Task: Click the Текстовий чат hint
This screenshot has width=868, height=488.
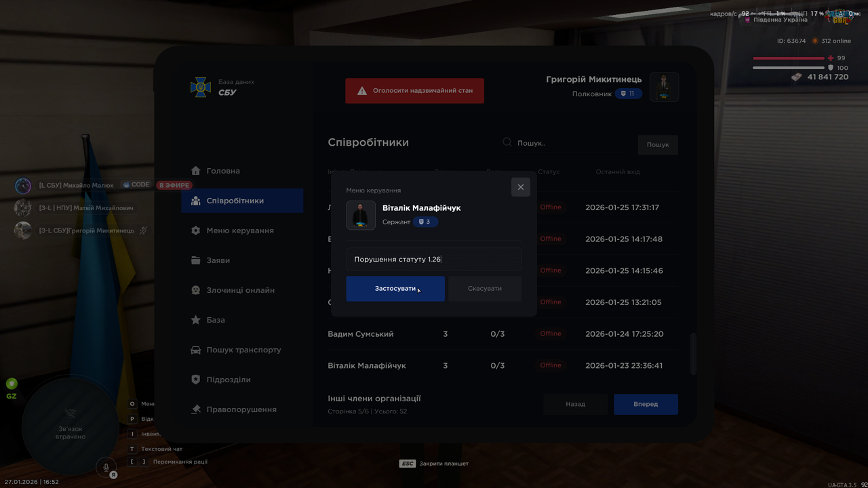Action: pos(162,449)
